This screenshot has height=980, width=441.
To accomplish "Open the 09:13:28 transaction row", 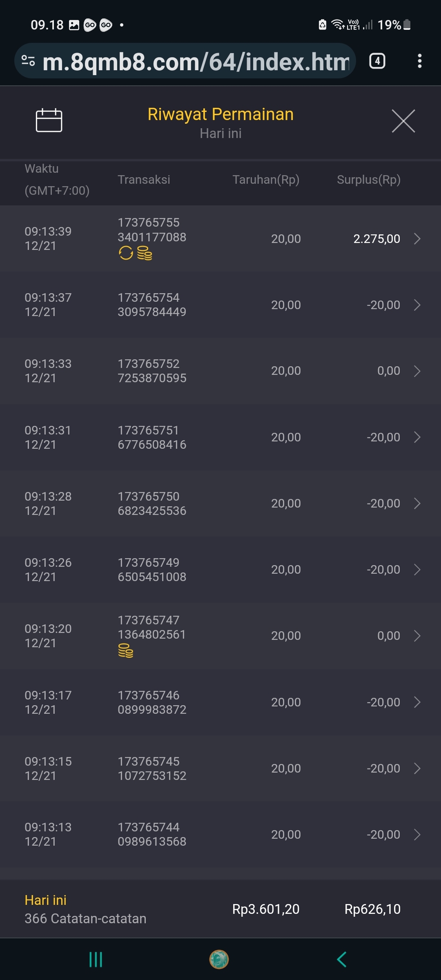I will [220, 503].
